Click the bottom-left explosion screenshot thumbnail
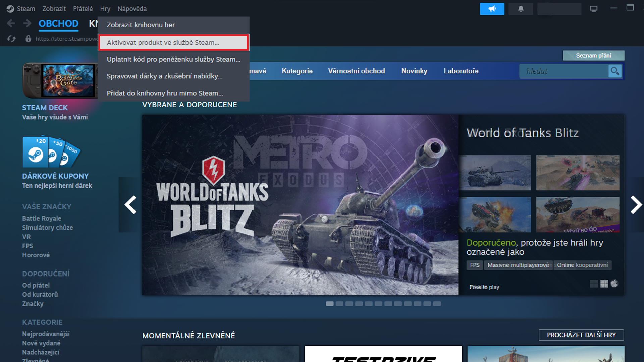Image resolution: width=644 pixels, height=362 pixels. click(495, 215)
